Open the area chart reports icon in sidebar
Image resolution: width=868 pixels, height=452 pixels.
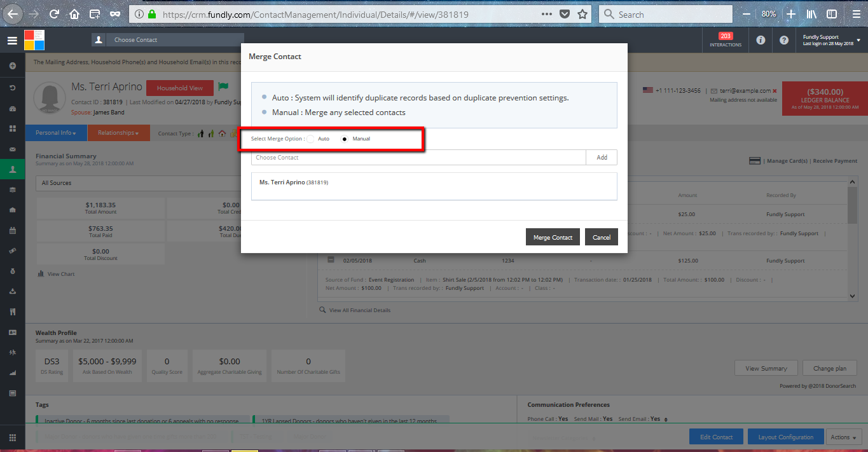click(12, 373)
